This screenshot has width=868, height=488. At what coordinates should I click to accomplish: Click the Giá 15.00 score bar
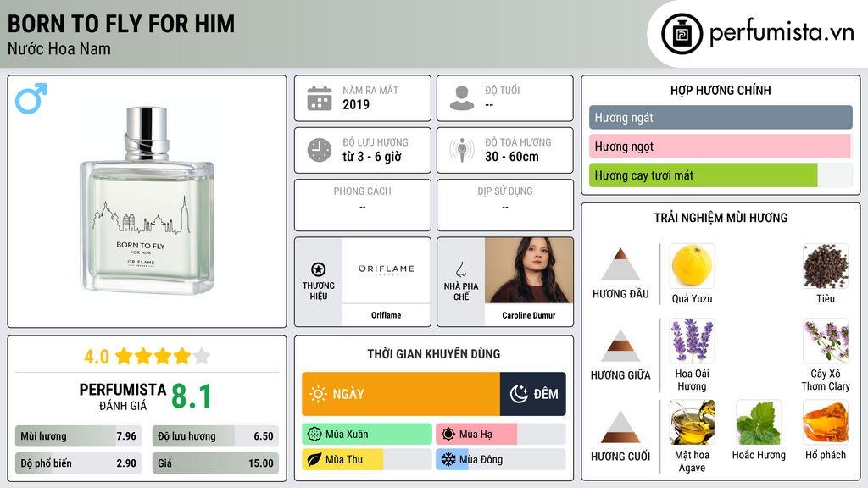coord(215,463)
